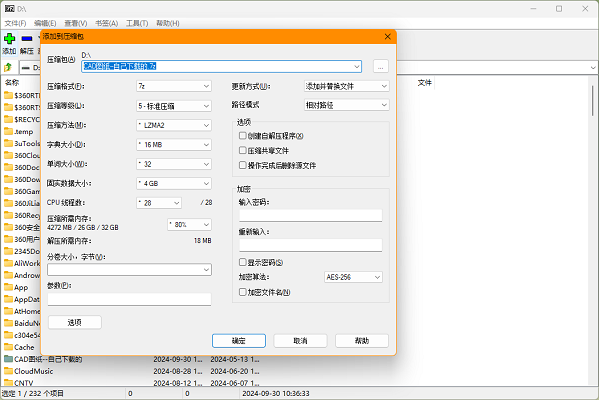Click the 名称 column header

coord(11,82)
